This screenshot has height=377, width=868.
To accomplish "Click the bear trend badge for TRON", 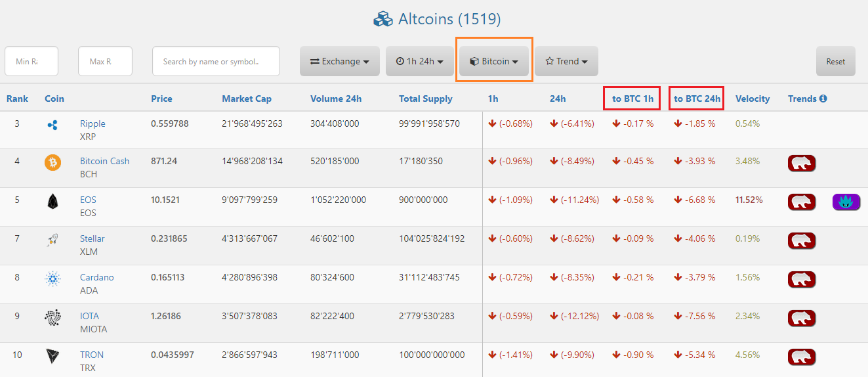I will (x=801, y=357).
